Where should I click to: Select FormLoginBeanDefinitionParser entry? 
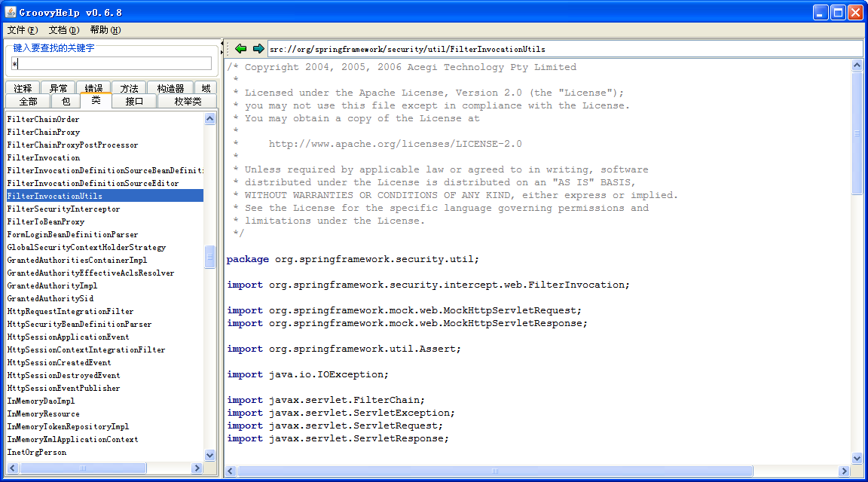pos(105,234)
